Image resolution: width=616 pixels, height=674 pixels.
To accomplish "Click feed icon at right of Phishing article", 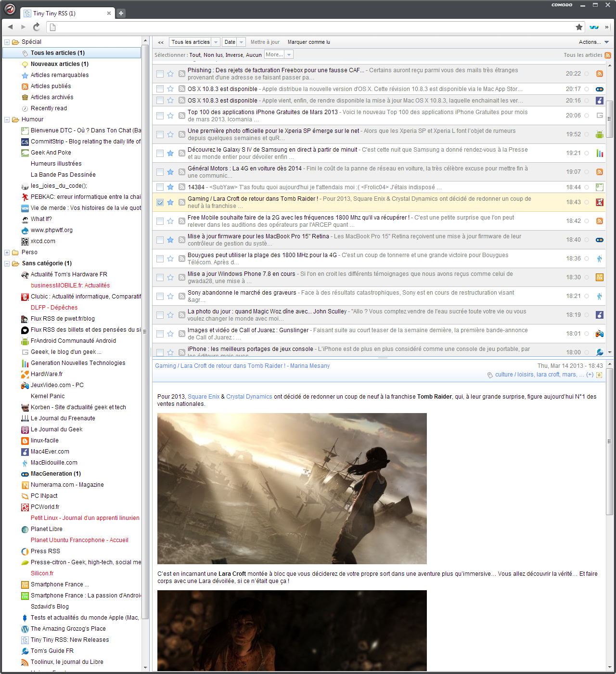I will (600, 74).
